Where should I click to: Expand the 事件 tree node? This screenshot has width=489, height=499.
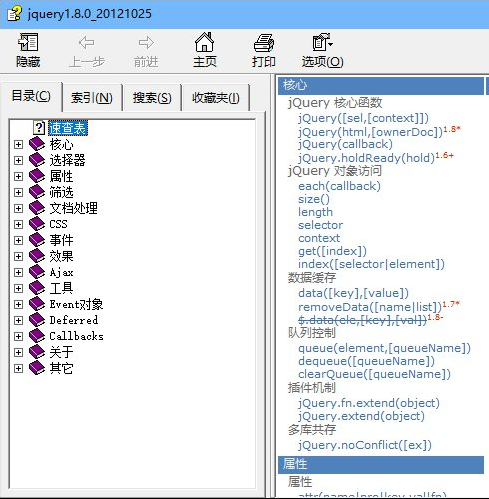tap(18, 240)
